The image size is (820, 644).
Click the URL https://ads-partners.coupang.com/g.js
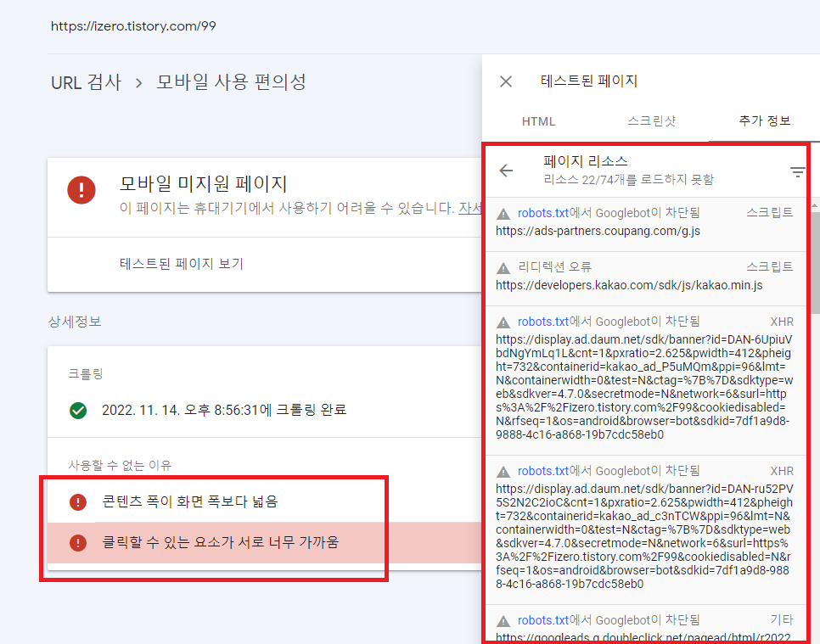pos(598,231)
